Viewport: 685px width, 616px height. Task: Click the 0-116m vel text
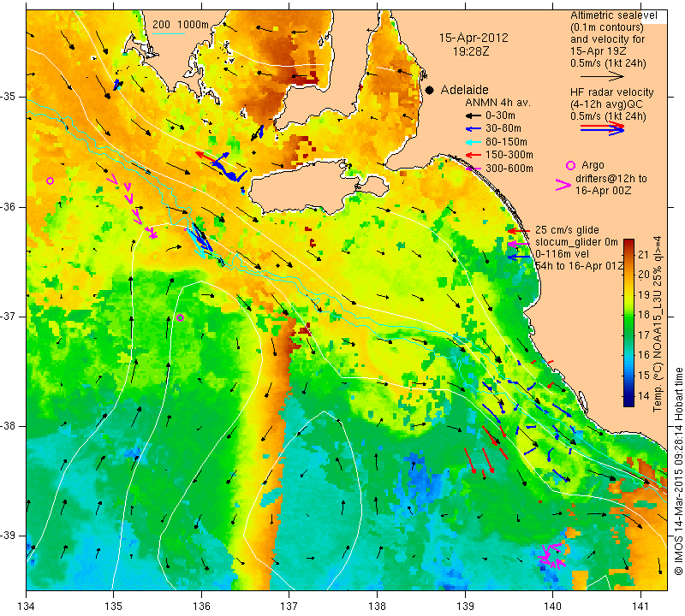pos(562,254)
